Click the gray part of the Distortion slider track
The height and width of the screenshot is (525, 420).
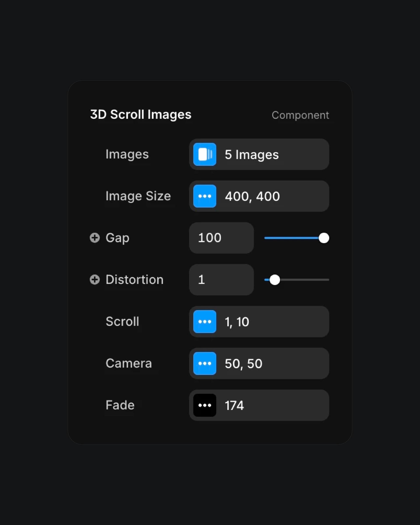click(x=304, y=280)
